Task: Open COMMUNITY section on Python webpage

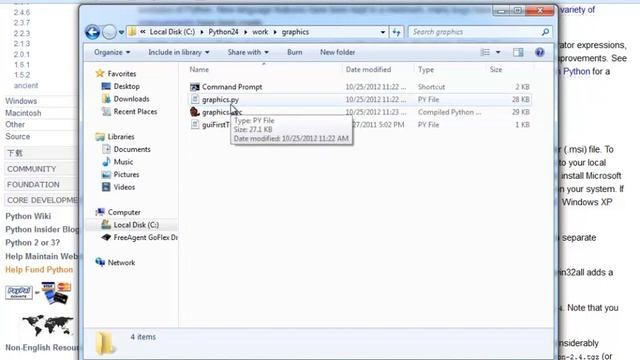Action: pos(31,169)
